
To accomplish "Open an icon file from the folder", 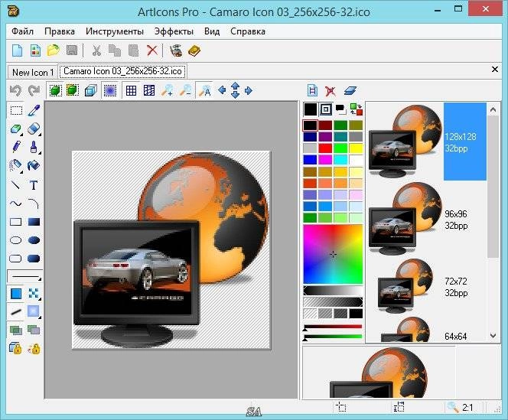I will click(x=54, y=50).
